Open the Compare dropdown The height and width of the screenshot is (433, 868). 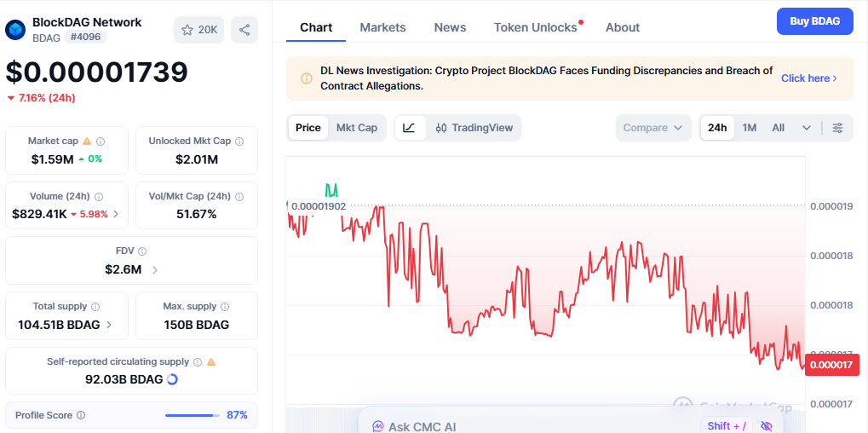tap(653, 128)
